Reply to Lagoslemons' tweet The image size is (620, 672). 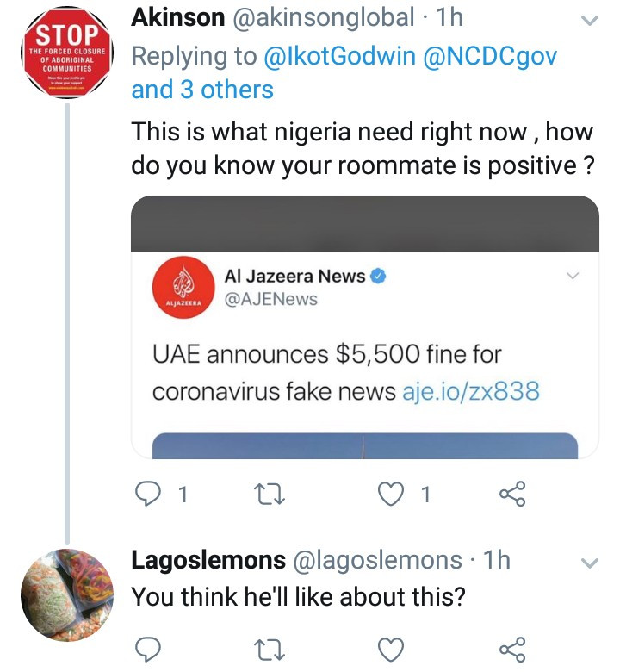148,650
